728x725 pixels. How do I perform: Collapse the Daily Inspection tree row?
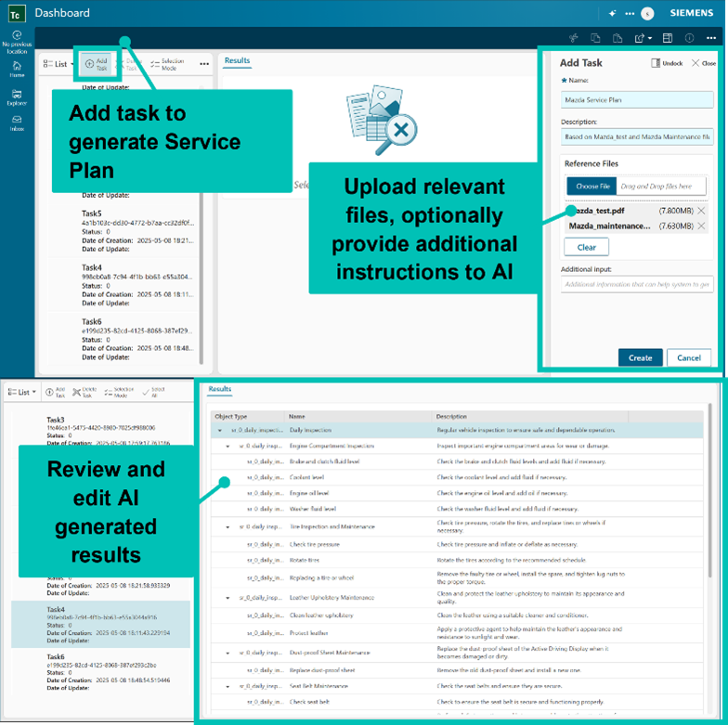220,431
